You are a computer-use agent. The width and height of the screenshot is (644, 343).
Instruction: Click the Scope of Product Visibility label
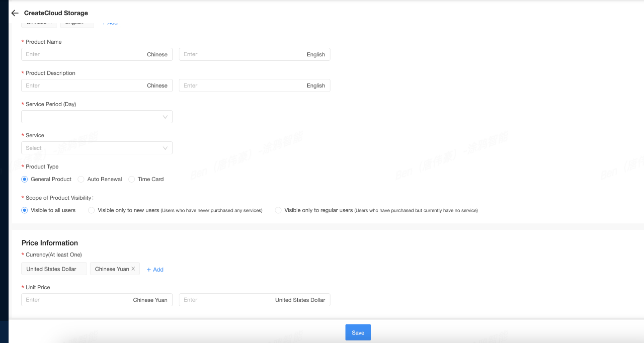click(59, 198)
